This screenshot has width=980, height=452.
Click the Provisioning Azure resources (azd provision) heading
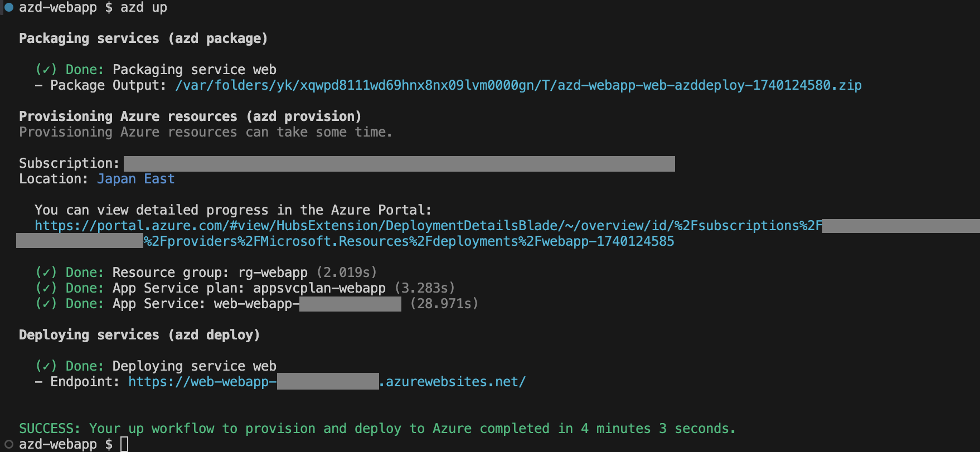tap(190, 116)
